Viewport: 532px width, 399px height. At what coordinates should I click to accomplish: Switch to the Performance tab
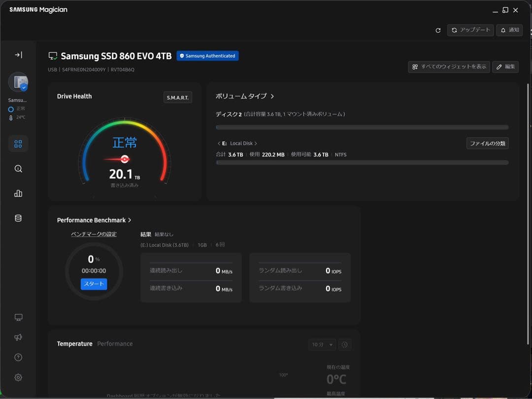(x=115, y=344)
